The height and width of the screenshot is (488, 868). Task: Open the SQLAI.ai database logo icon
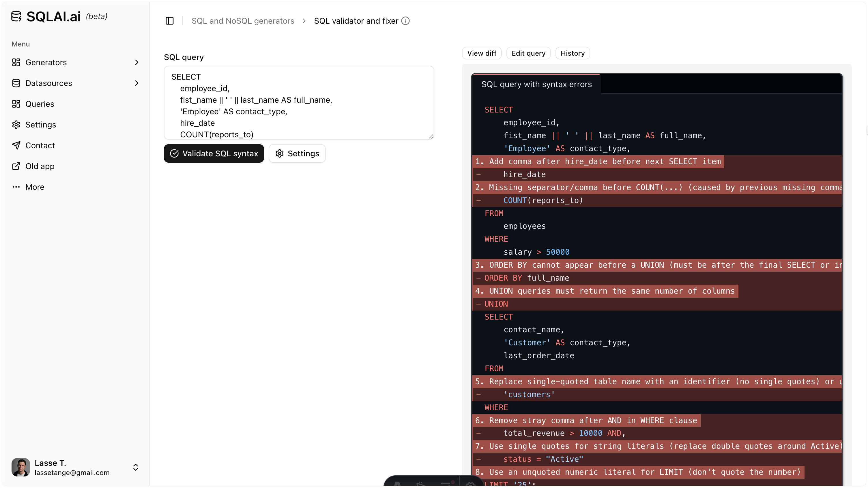click(16, 16)
